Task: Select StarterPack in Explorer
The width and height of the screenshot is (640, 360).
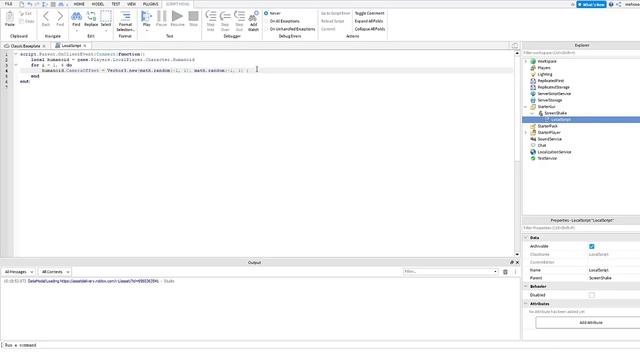Action: 547,126
